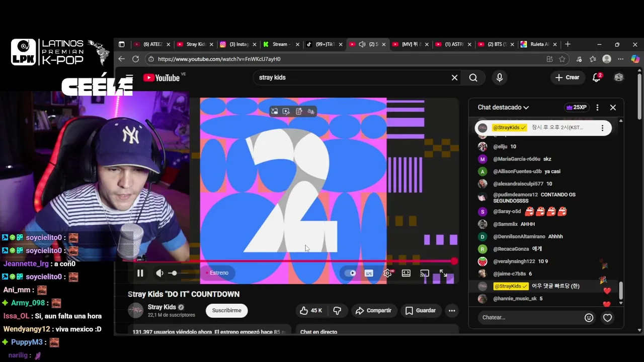Switch to the Ruleta browser tab
Screen dimensions: 644x362
540,44
